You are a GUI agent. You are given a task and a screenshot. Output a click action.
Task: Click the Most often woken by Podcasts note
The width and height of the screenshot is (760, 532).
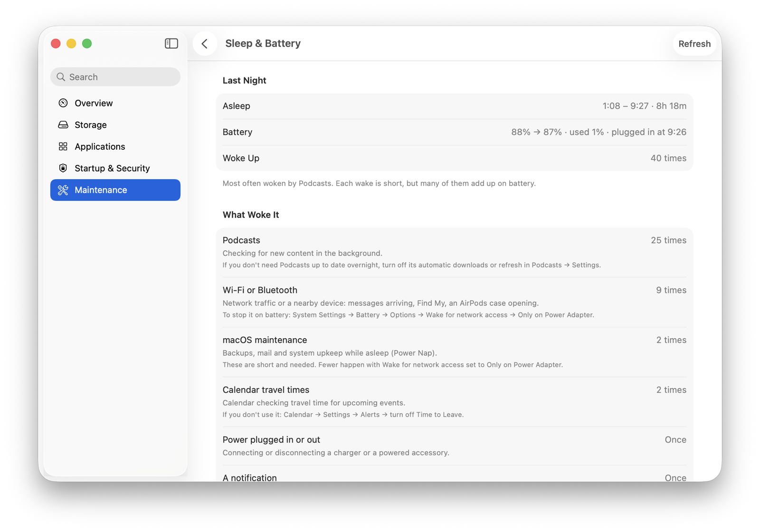coord(379,183)
